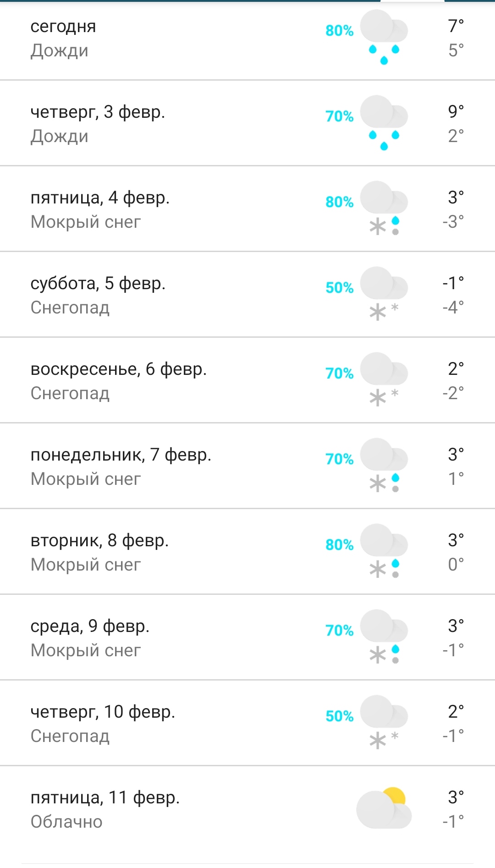Tap the 9° high temperature on Thursday
The image size is (495, 868).
tap(456, 111)
